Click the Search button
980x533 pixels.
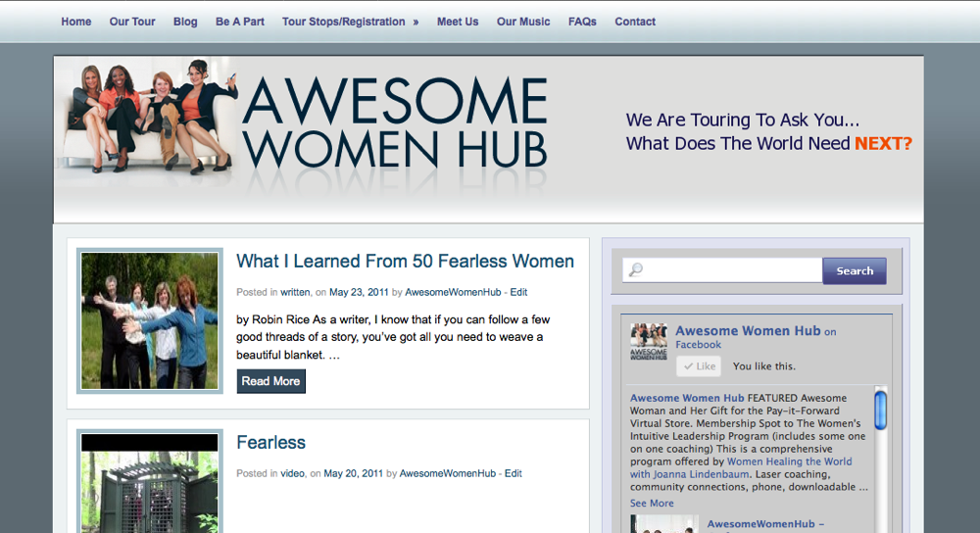[x=855, y=270]
